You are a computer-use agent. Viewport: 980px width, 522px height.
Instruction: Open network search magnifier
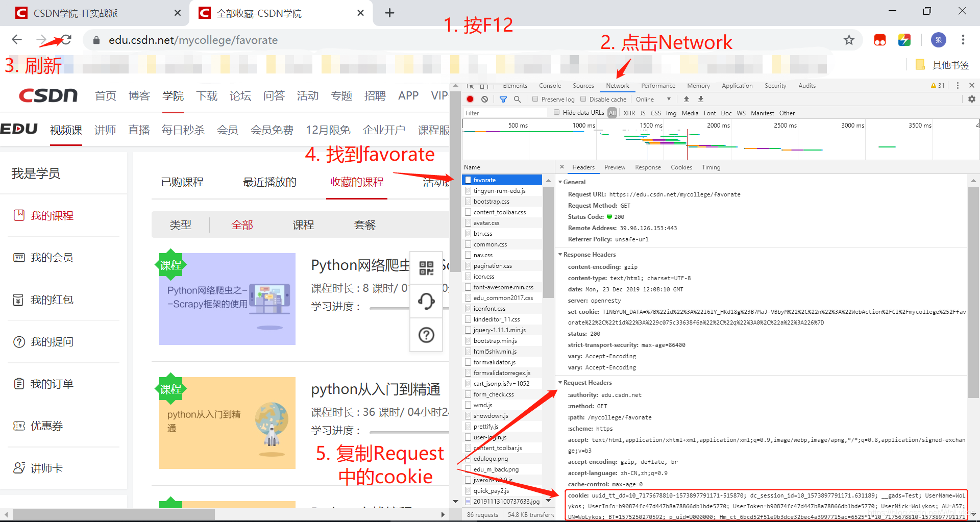click(517, 99)
